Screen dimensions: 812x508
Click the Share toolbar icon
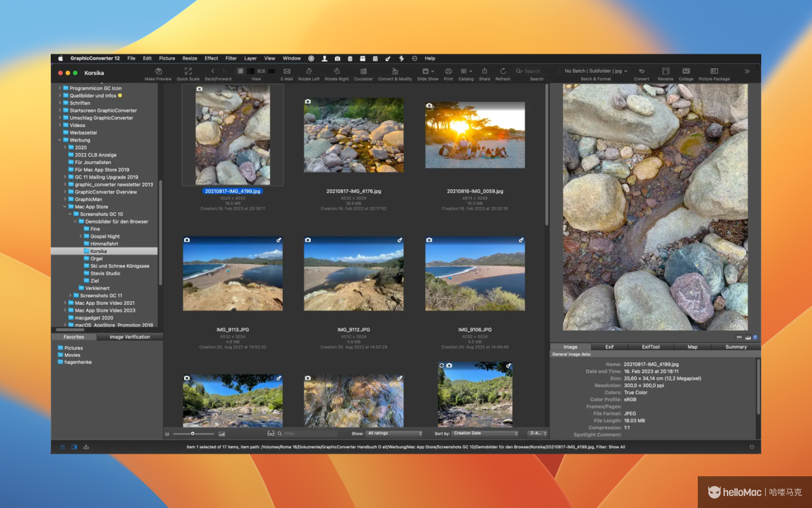pyautogui.click(x=485, y=71)
